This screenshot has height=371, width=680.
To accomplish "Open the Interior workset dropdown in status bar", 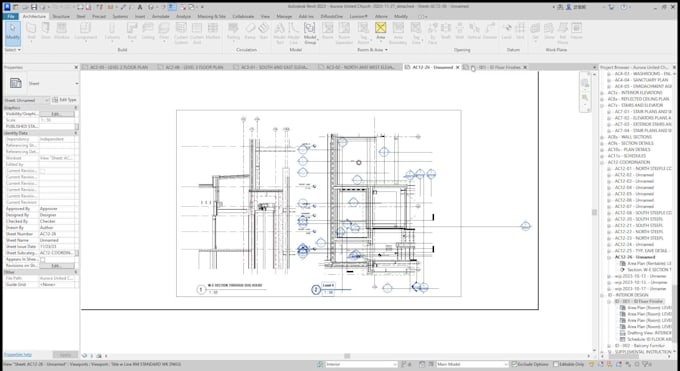I will tap(361, 364).
